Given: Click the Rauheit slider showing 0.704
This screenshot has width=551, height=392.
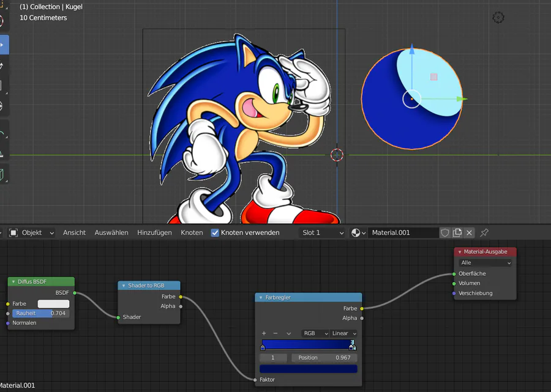Looking at the screenshot, I should pyautogui.click(x=41, y=313).
